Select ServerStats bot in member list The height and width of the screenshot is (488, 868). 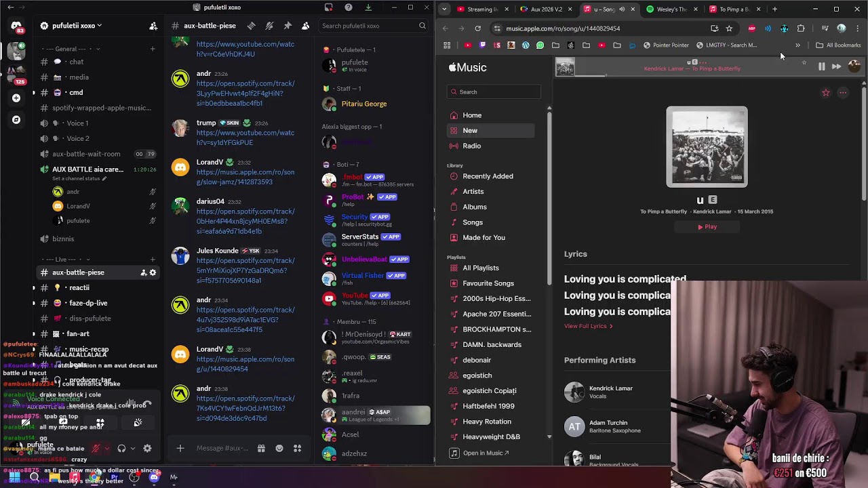(x=375, y=240)
